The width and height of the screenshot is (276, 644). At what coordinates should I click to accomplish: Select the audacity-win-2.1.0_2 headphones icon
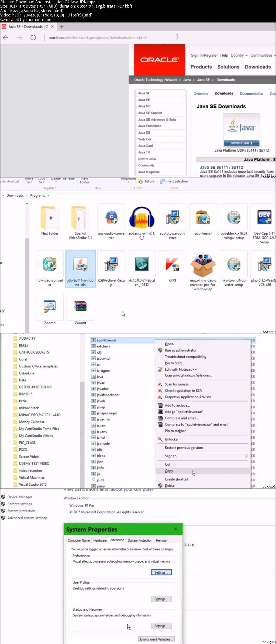[142, 217]
